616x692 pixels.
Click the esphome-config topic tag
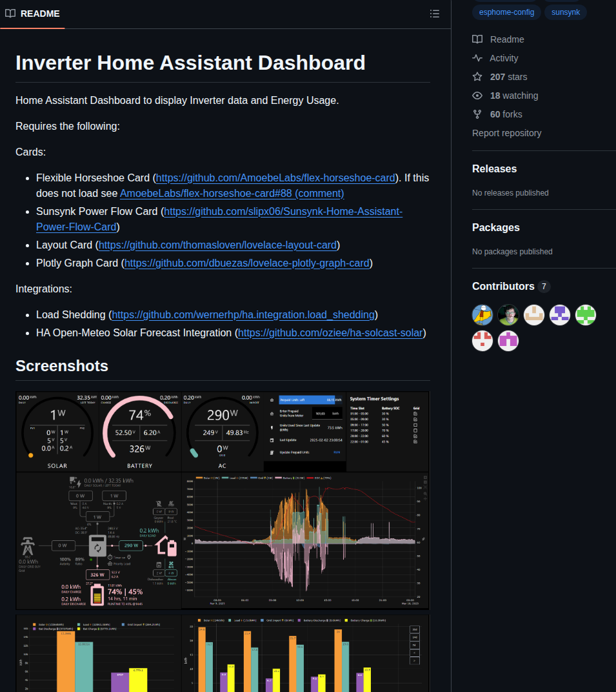(x=506, y=12)
